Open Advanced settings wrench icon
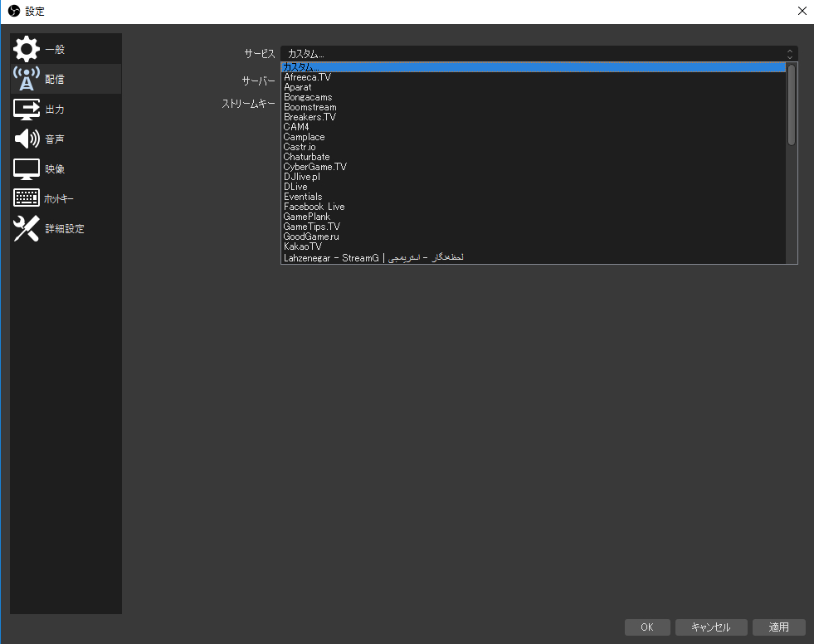Image resolution: width=814 pixels, height=644 pixels. click(x=27, y=229)
